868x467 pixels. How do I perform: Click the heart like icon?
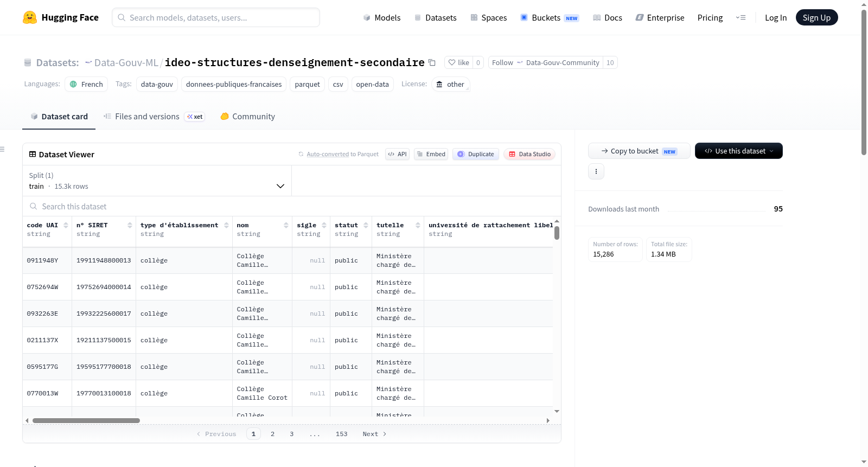(x=452, y=62)
